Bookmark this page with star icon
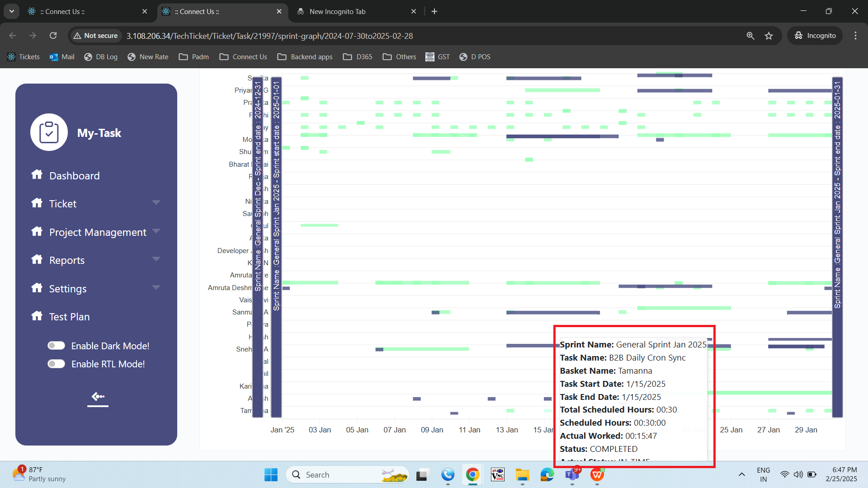 [769, 36]
